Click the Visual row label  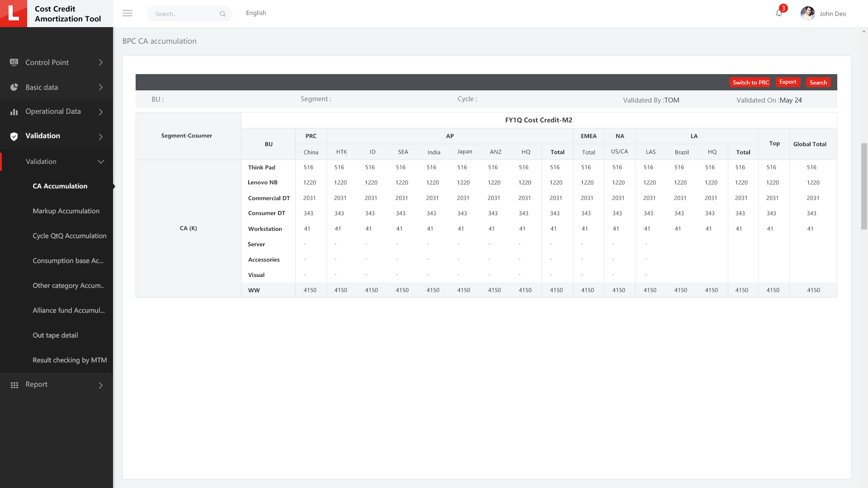point(256,275)
